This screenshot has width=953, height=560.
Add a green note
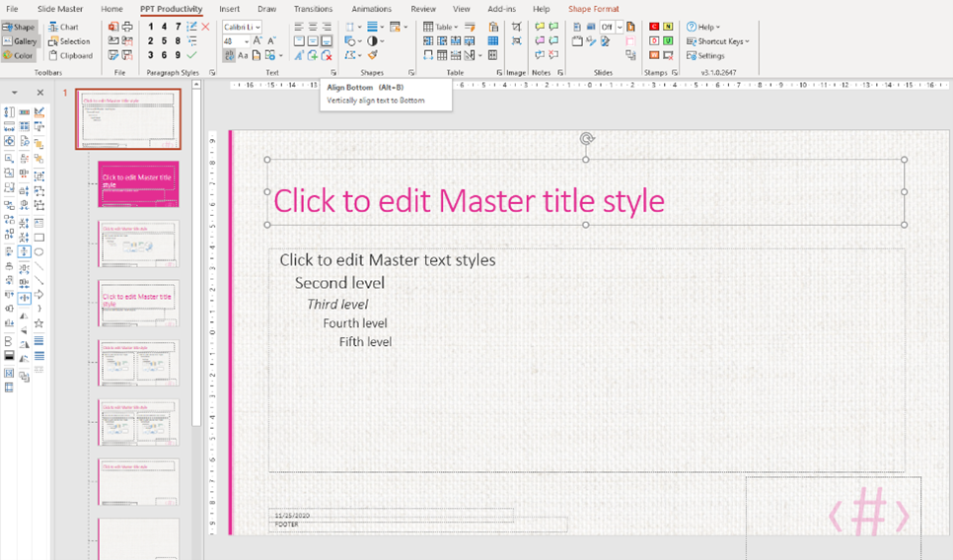point(553,27)
